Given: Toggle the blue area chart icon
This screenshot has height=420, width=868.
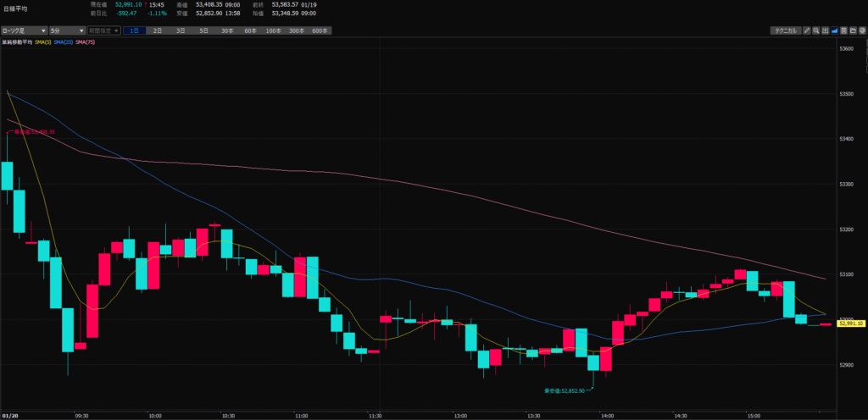Looking at the screenshot, I should click(x=835, y=30).
